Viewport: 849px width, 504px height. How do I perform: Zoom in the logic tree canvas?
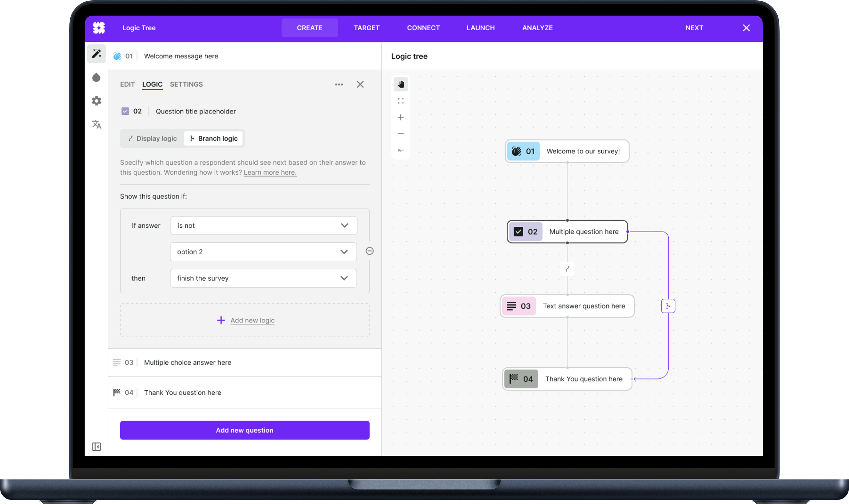point(400,117)
